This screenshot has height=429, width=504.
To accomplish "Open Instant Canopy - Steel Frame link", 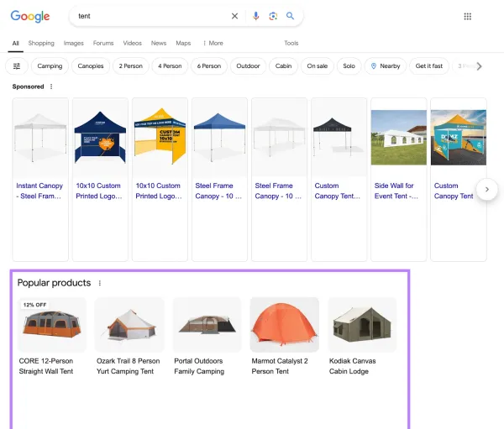I will [x=39, y=191].
